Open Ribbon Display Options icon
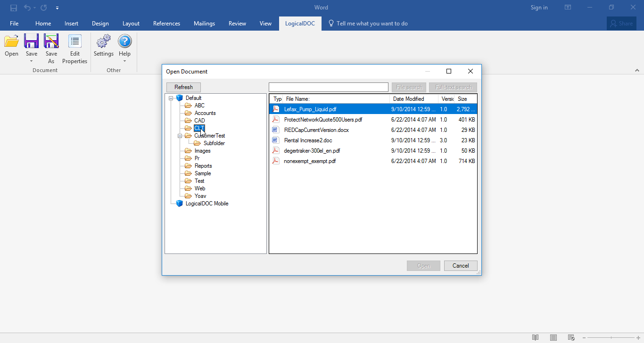This screenshot has height=343, width=644. (x=568, y=8)
